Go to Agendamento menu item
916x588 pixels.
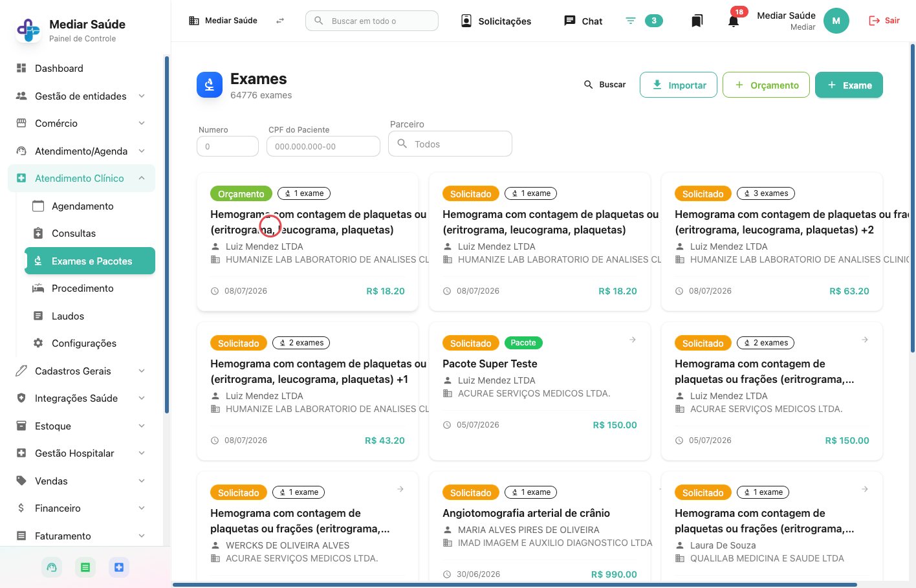(x=83, y=206)
